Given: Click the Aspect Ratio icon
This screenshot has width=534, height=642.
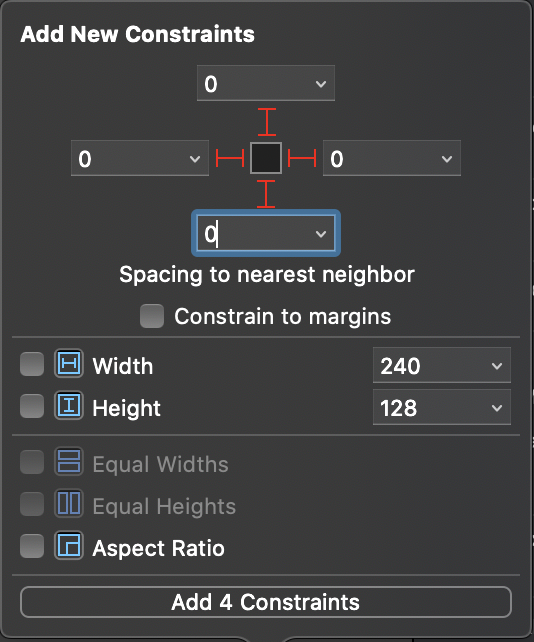Looking at the screenshot, I should point(69,545).
